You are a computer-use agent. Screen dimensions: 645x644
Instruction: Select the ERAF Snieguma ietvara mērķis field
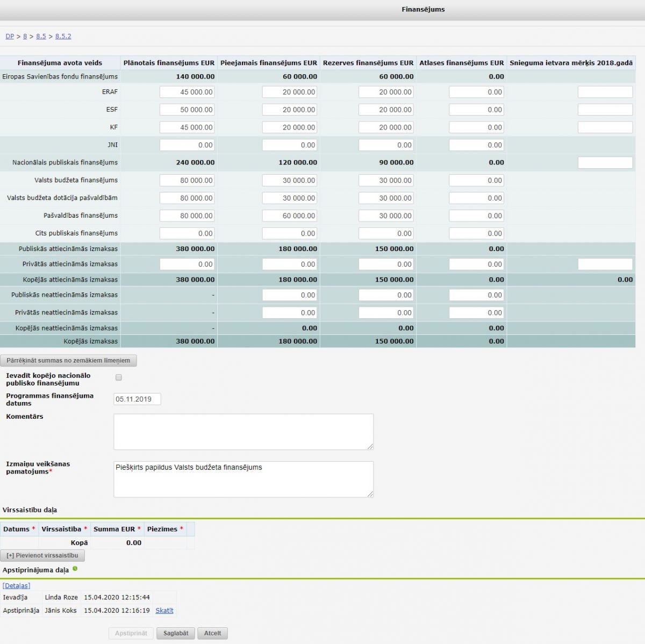[605, 92]
